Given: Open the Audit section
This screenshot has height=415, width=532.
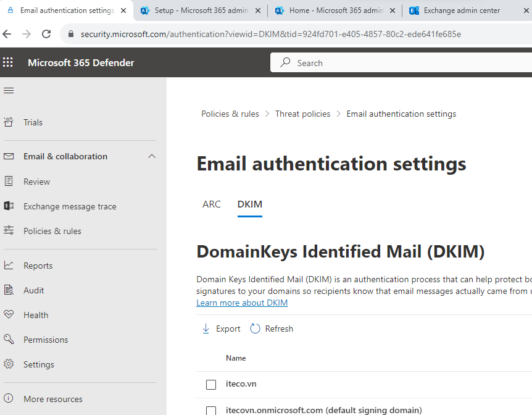Looking at the screenshot, I should point(33,290).
